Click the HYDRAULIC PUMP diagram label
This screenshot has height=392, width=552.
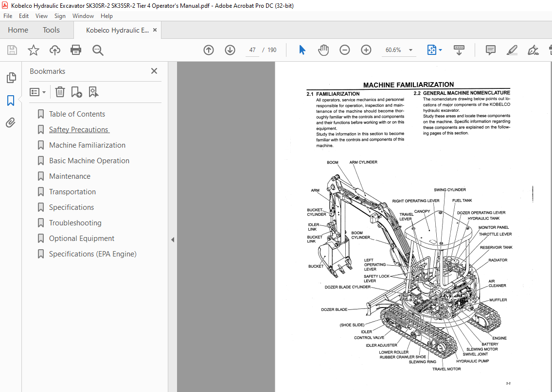click(472, 361)
